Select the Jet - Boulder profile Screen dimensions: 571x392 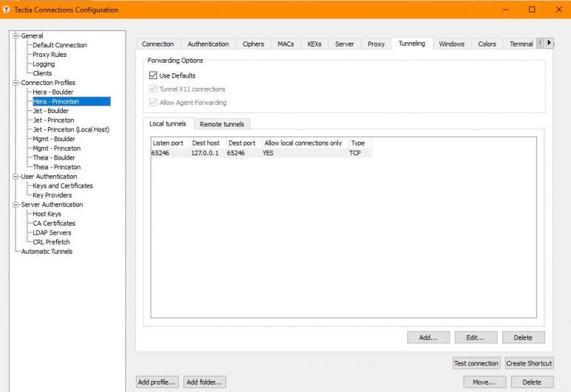(x=50, y=110)
